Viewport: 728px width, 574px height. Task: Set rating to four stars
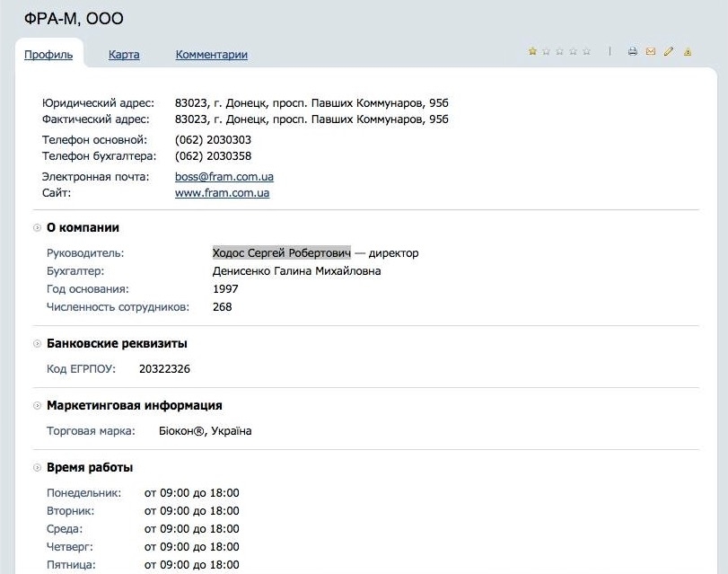point(573,51)
